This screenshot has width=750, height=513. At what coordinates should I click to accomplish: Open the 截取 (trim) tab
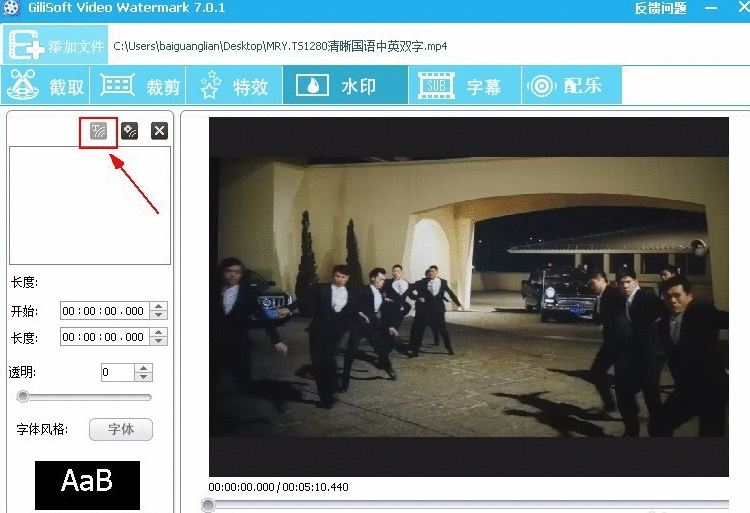45,86
